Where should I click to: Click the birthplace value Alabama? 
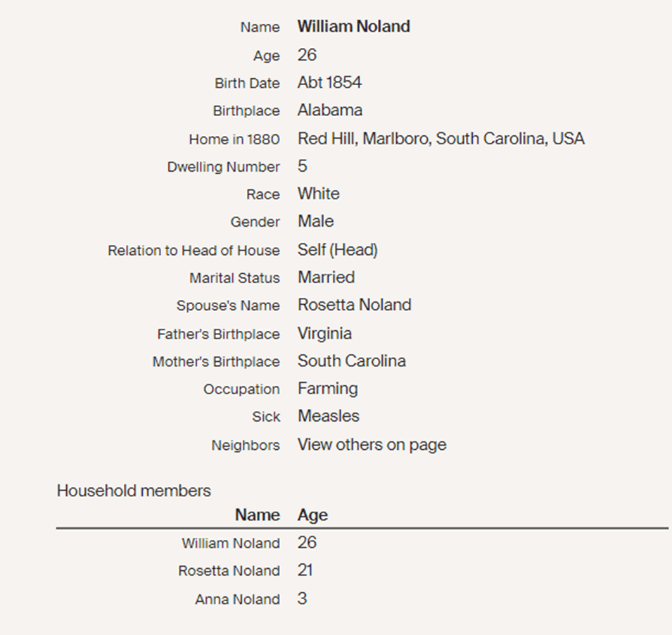pos(330,111)
